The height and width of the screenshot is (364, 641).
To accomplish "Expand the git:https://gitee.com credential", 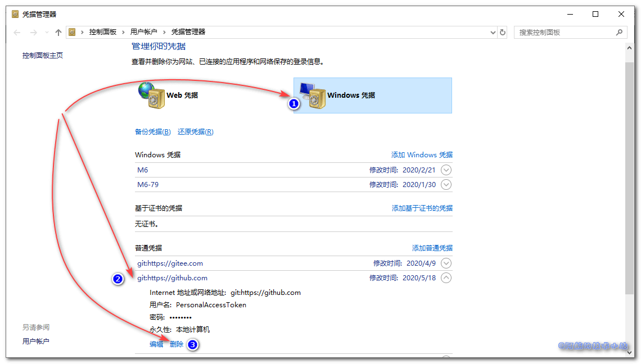I will tap(445, 263).
